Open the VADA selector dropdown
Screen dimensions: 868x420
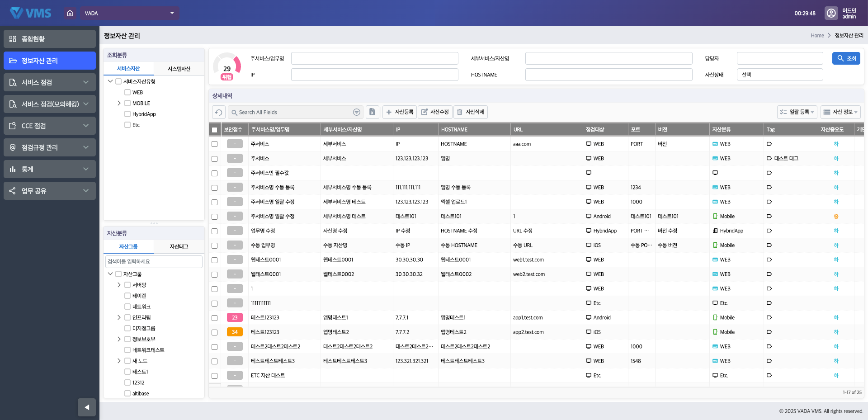tap(130, 13)
